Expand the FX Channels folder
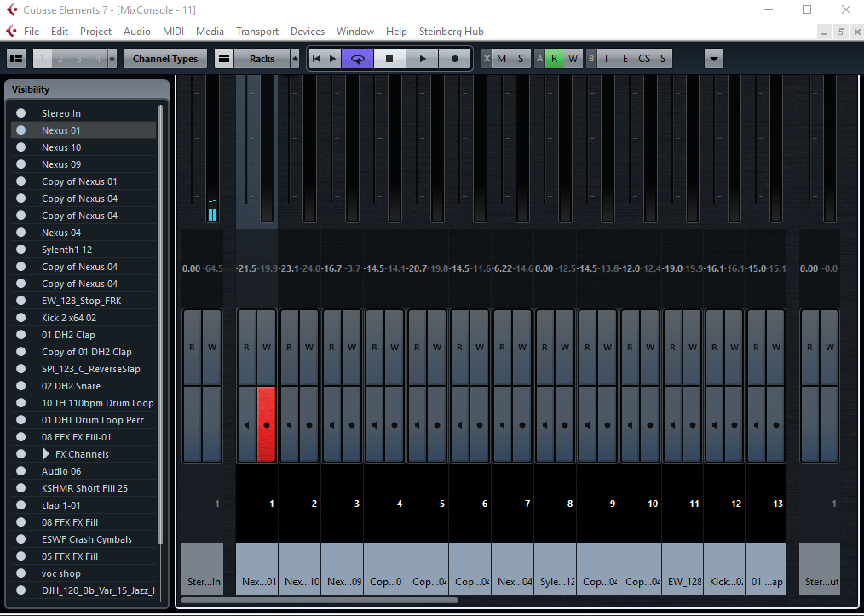This screenshot has width=864, height=616. pos(46,454)
